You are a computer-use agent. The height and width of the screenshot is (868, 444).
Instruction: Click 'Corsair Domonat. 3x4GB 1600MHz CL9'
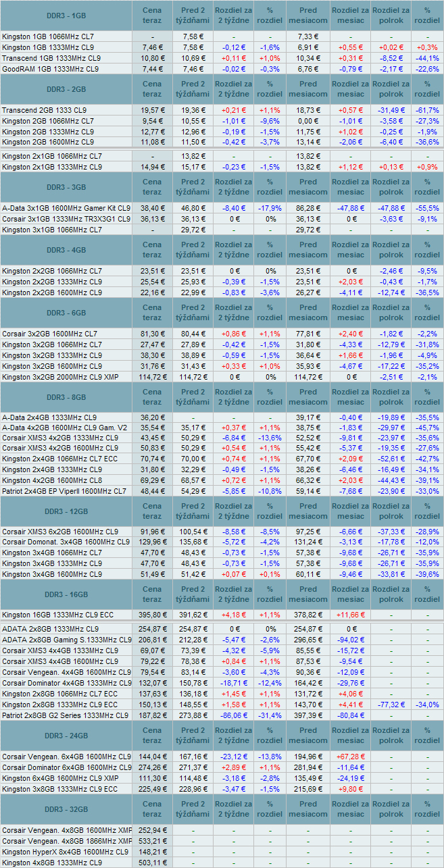click(x=66, y=542)
